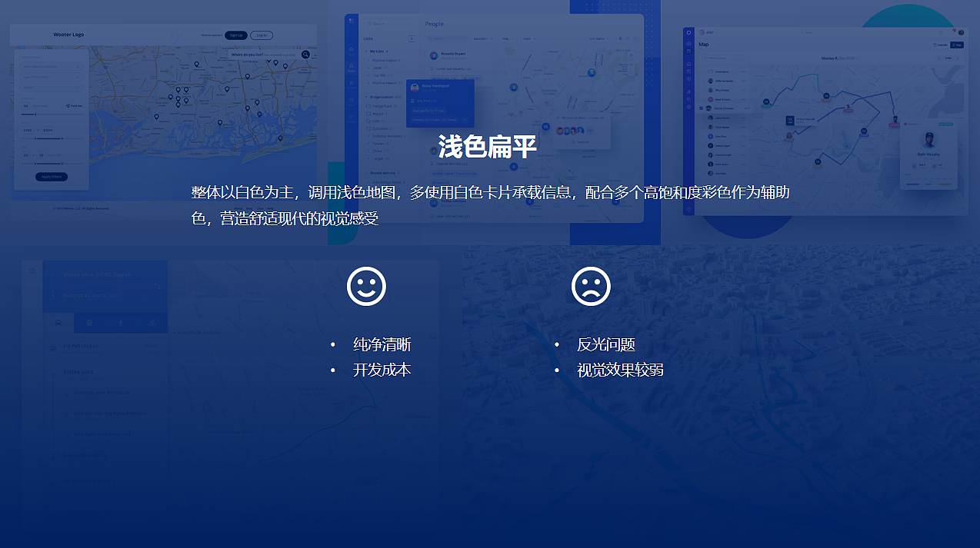Open the Gender dropdown in Wooter filters
Viewport: 980px width, 548px height.
click(52, 88)
